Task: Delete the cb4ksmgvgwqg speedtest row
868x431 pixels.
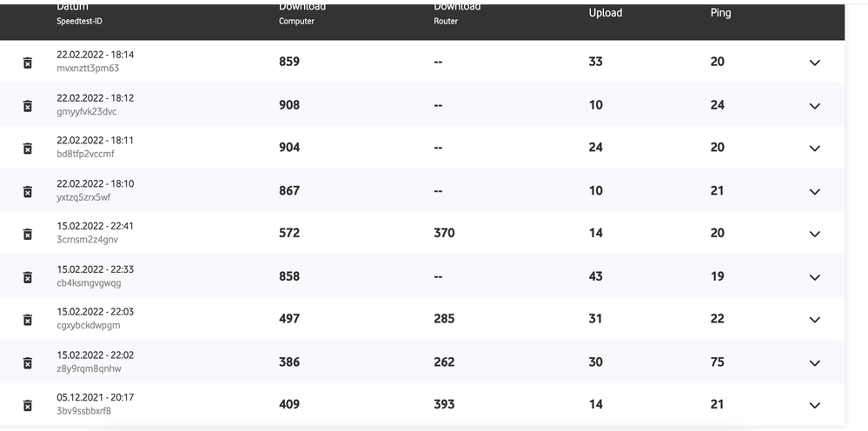Action: tap(27, 277)
